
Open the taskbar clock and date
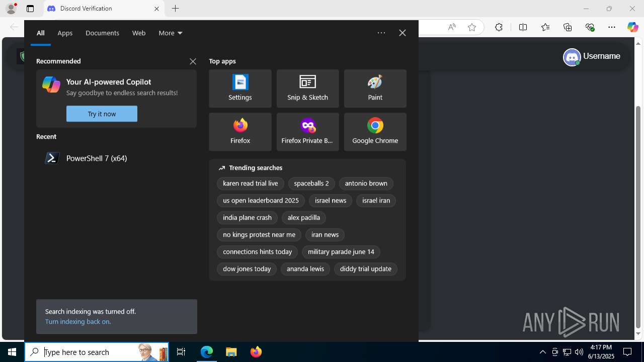tap(602, 352)
